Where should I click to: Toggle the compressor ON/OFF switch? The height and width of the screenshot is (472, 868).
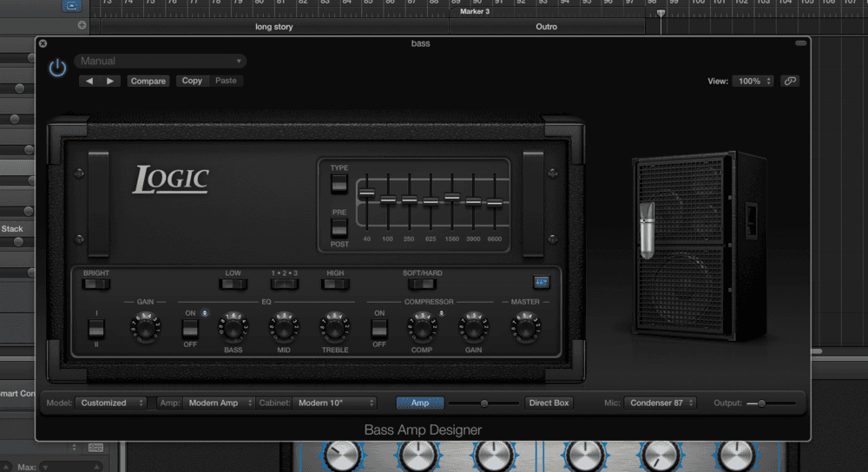tap(379, 329)
